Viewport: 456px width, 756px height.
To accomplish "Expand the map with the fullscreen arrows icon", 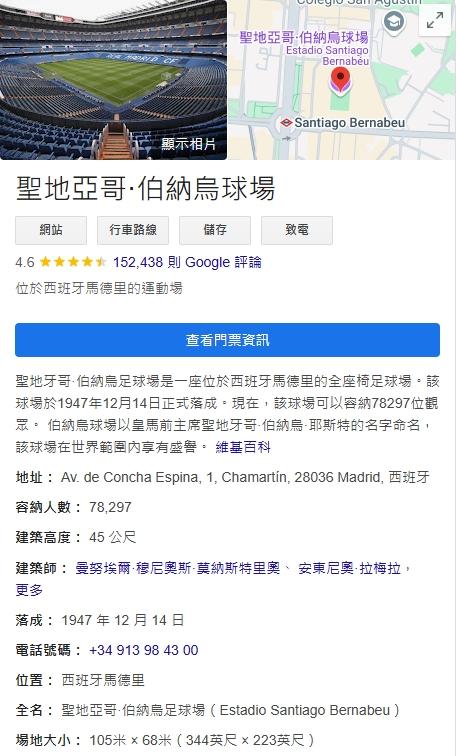I will (435, 20).
